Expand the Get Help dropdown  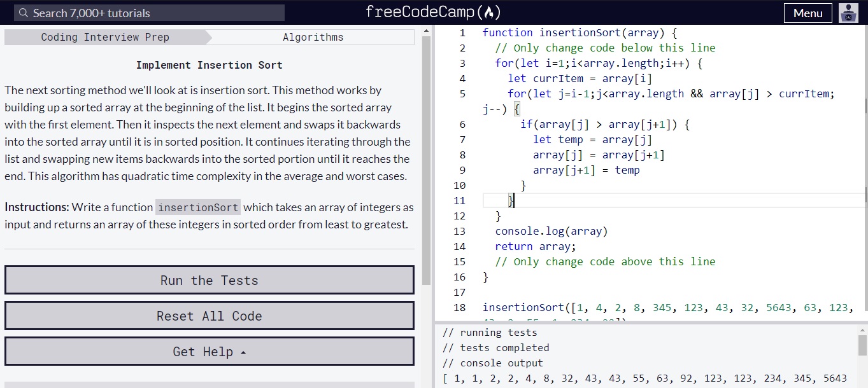coord(210,352)
